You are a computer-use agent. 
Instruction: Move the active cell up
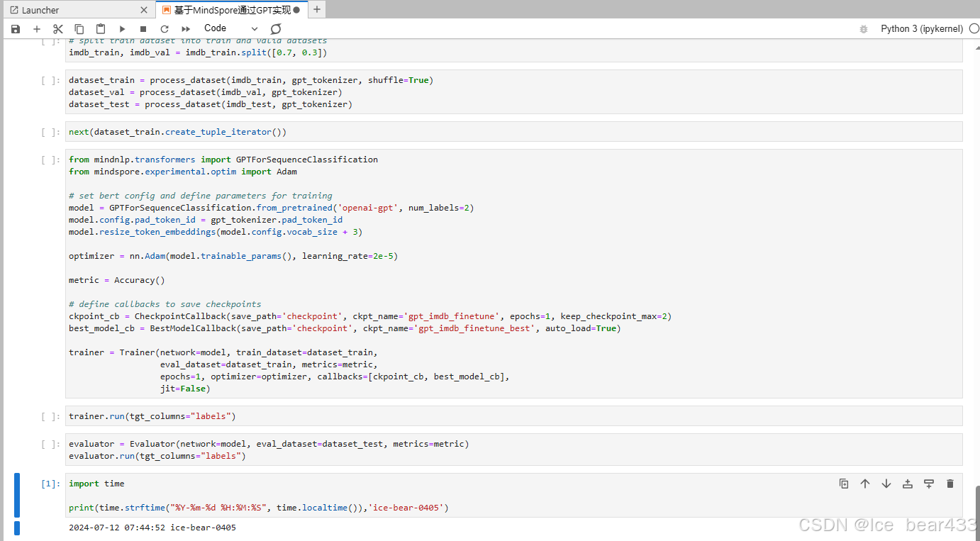(x=865, y=484)
